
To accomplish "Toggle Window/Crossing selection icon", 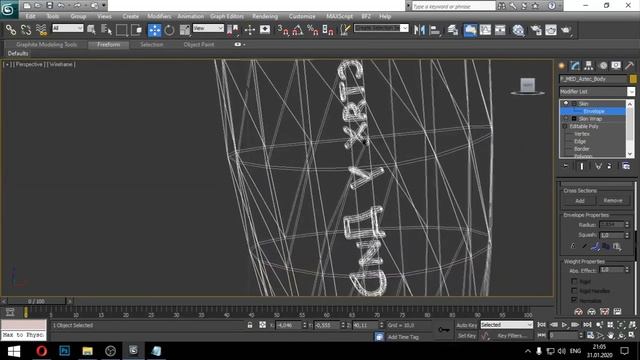I will [137, 30].
